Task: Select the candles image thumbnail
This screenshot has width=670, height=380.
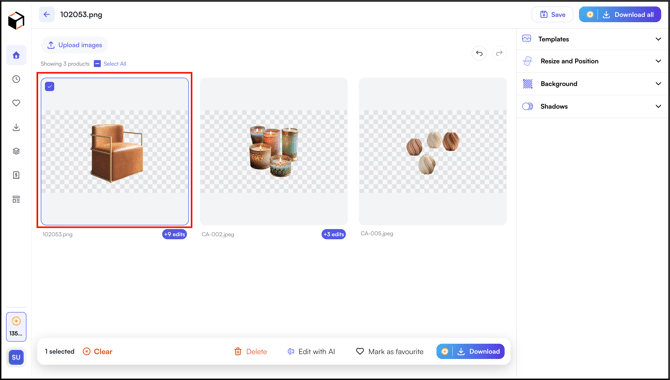Action: coord(274,151)
